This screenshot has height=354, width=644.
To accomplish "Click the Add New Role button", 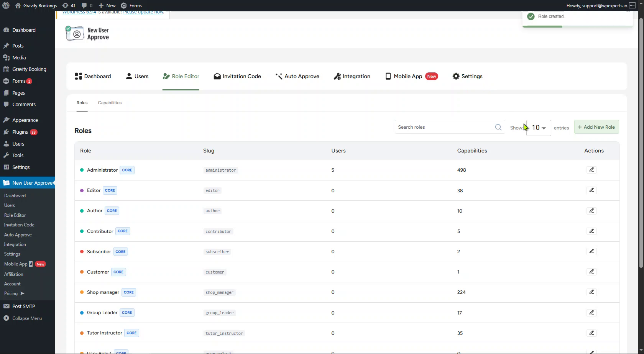I will (596, 127).
